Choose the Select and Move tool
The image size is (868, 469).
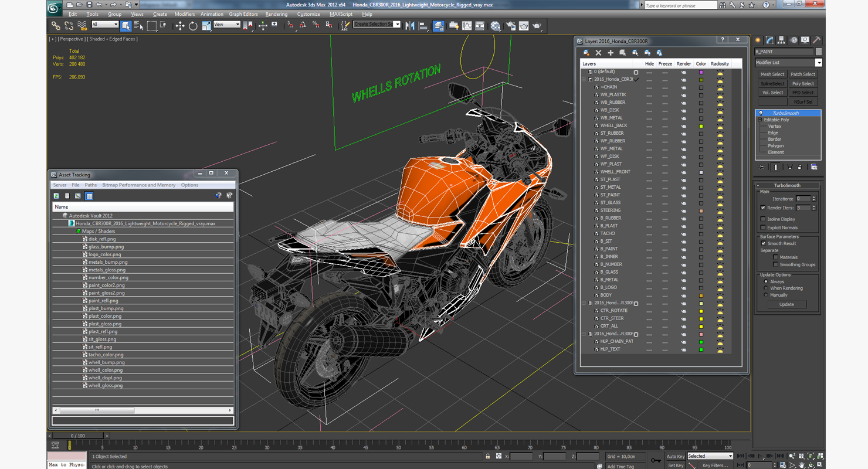click(x=180, y=26)
